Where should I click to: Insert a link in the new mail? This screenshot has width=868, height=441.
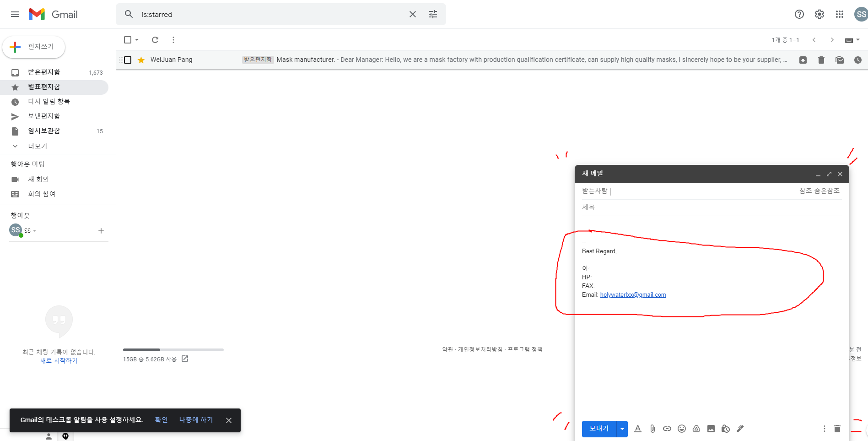pos(667,429)
